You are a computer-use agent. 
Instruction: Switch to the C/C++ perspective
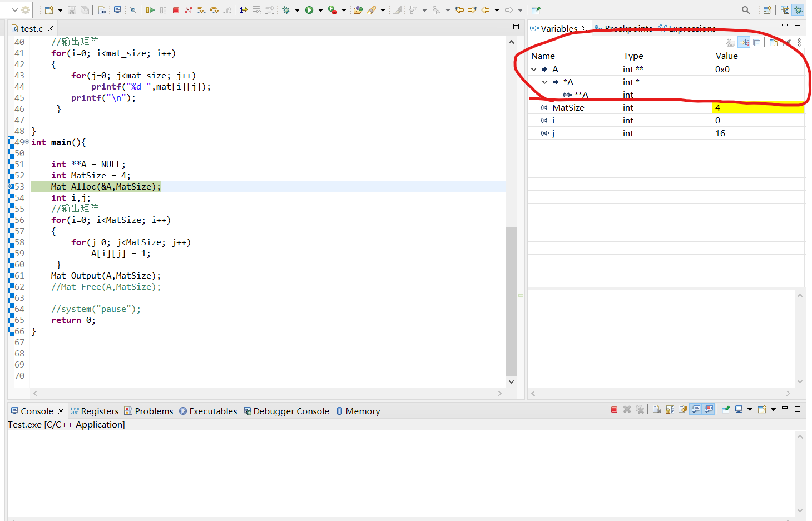785,10
